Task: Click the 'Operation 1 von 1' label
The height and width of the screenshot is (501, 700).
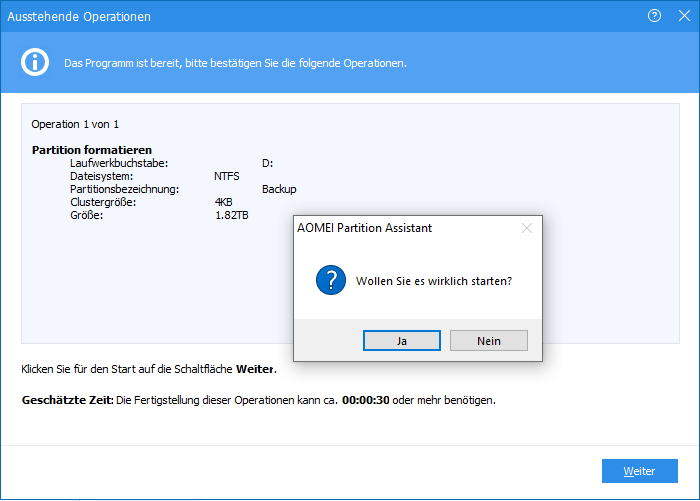Action: (75, 124)
